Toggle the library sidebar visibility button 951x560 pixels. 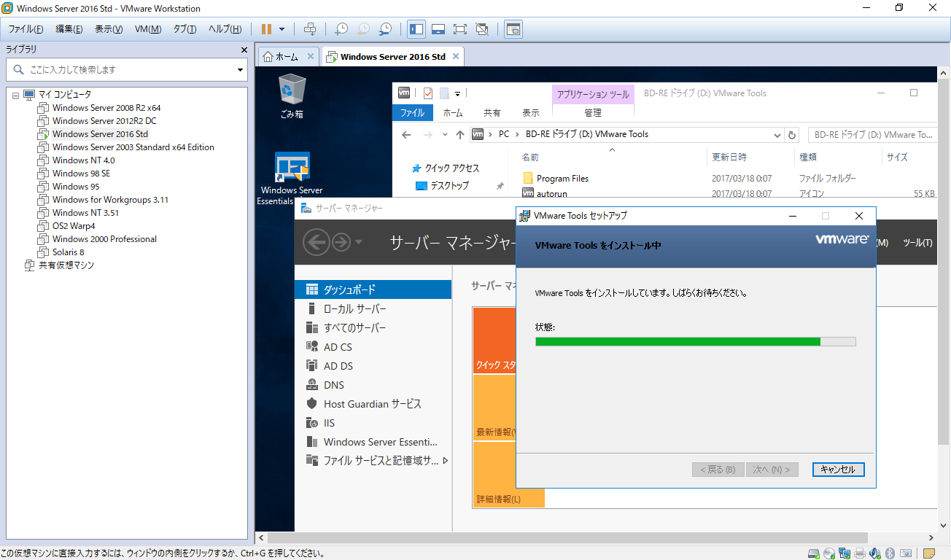pyautogui.click(x=416, y=29)
